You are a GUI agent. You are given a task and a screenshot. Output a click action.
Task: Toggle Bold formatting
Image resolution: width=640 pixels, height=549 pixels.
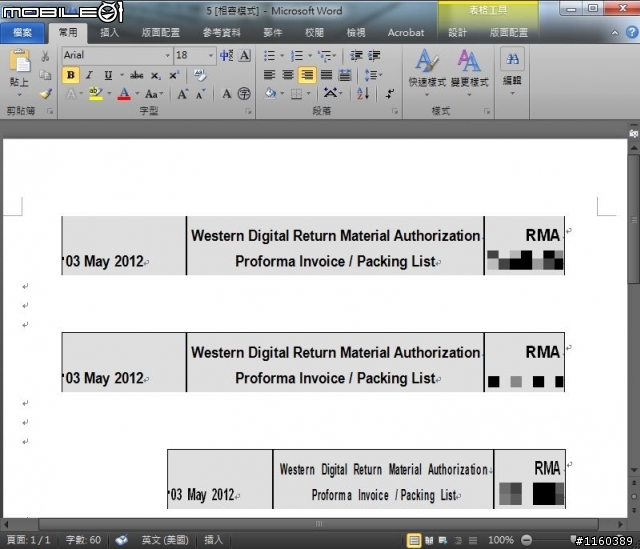point(70,75)
